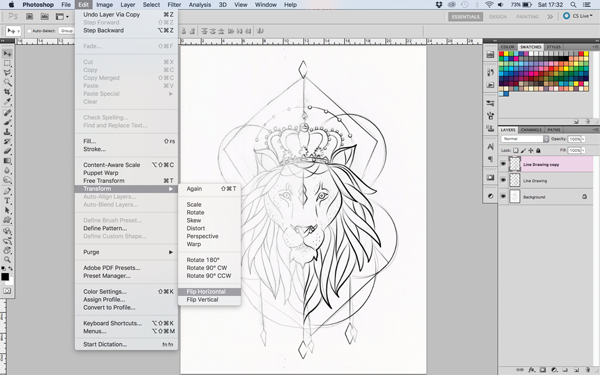600x375 pixels.
Task: Open the Paragraph panel icon
Action: [x=490, y=159]
